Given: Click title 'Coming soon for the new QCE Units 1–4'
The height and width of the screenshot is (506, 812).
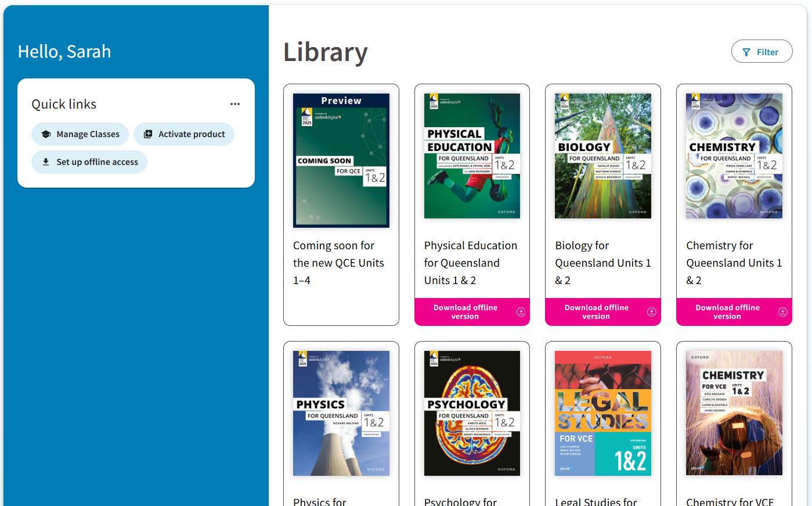Looking at the screenshot, I should coord(338,263).
